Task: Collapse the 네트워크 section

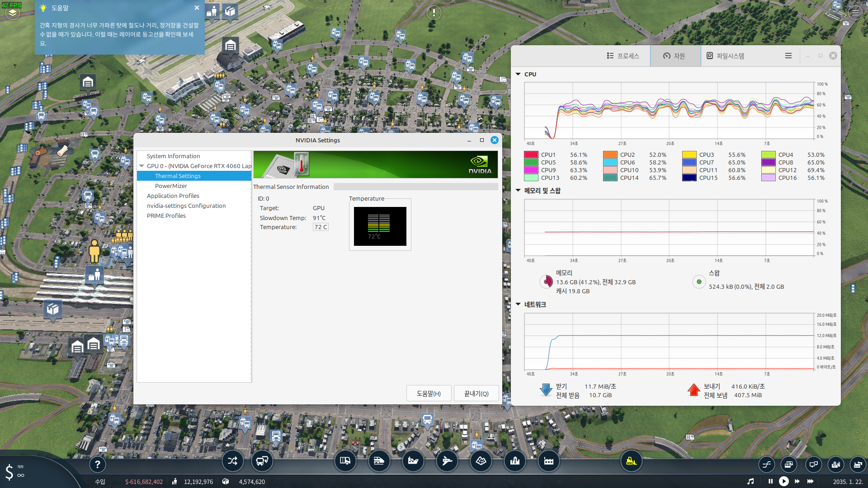Action: [518, 304]
